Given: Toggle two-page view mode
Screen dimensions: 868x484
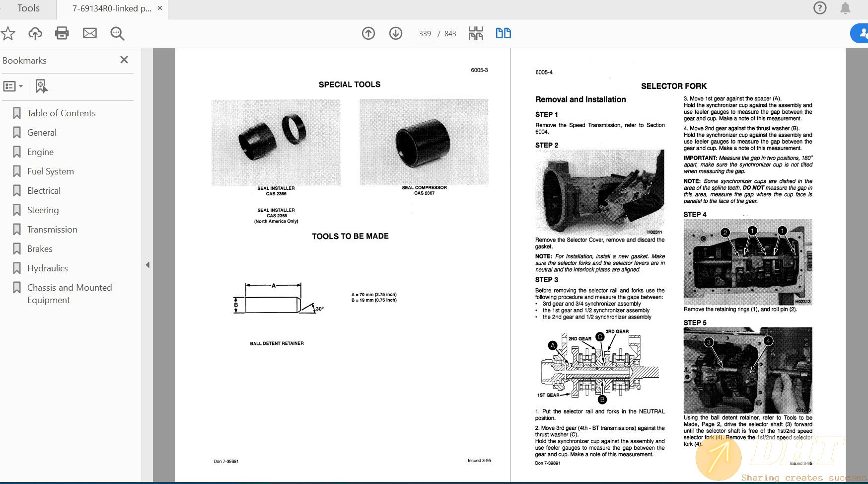Looking at the screenshot, I should coord(503,33).
